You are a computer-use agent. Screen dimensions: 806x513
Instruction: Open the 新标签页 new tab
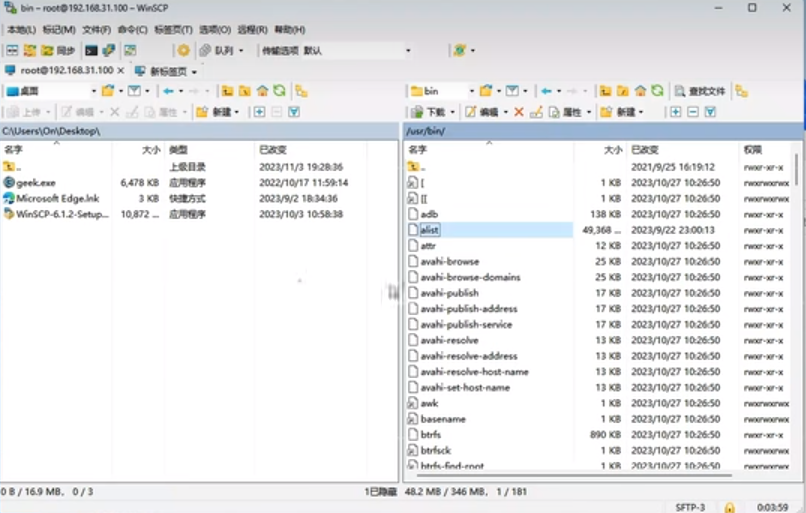(166, 71)
